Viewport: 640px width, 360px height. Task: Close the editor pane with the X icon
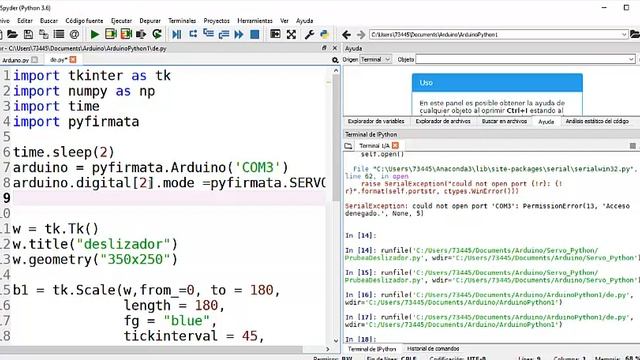point(335,48)
